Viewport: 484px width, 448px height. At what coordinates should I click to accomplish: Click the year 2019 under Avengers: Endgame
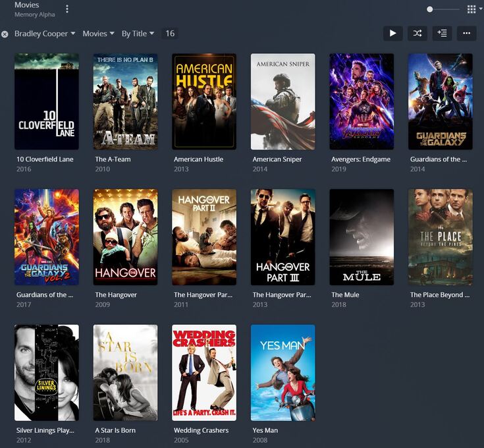click(338, 169)
